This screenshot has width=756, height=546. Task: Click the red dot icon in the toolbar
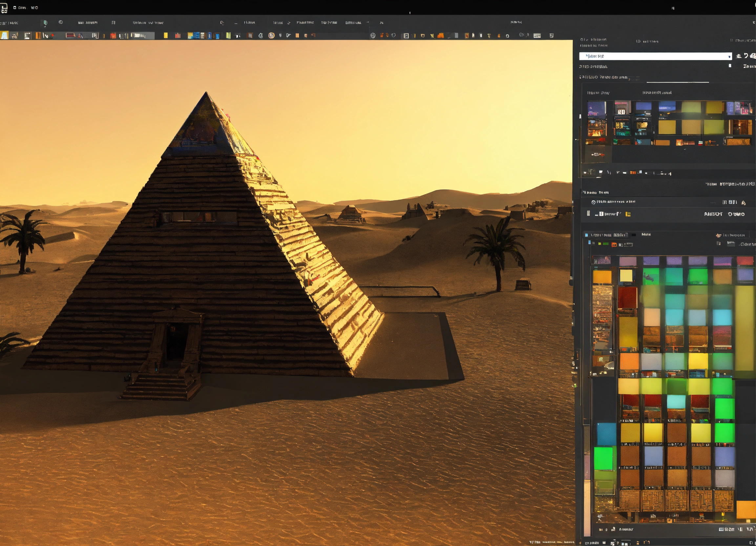[x=52, y=35]
